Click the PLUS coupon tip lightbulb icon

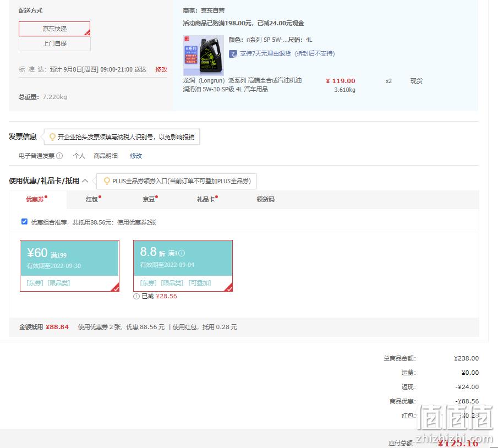107,181
